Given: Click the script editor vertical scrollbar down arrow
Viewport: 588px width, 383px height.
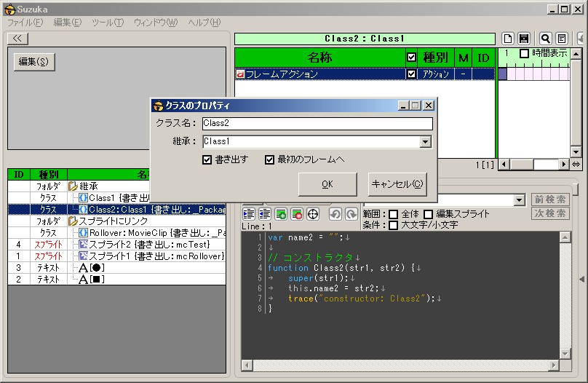Looking at the screenshot, I should click(x=565, y=353).
